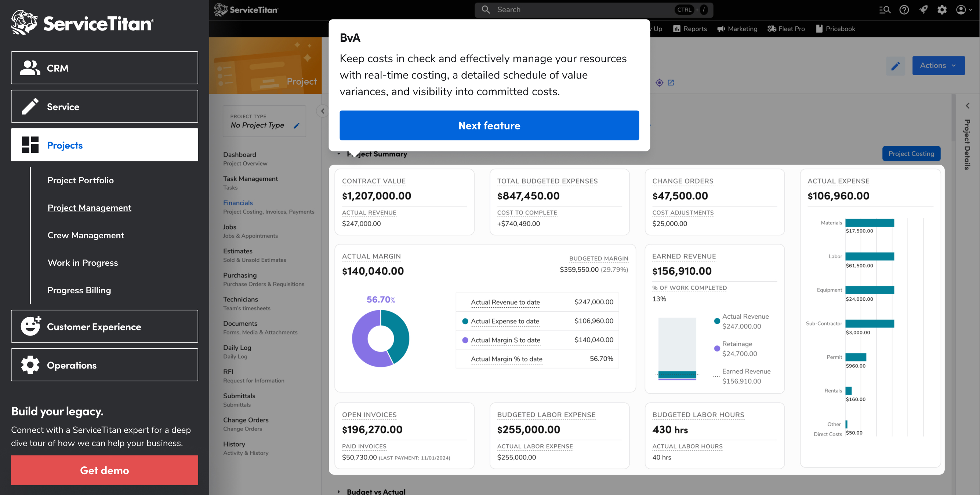This screenshot has width=980, height=495.
Task: Click the Labor bar in Actual Expense chart
Action: (x=869, y=257)
